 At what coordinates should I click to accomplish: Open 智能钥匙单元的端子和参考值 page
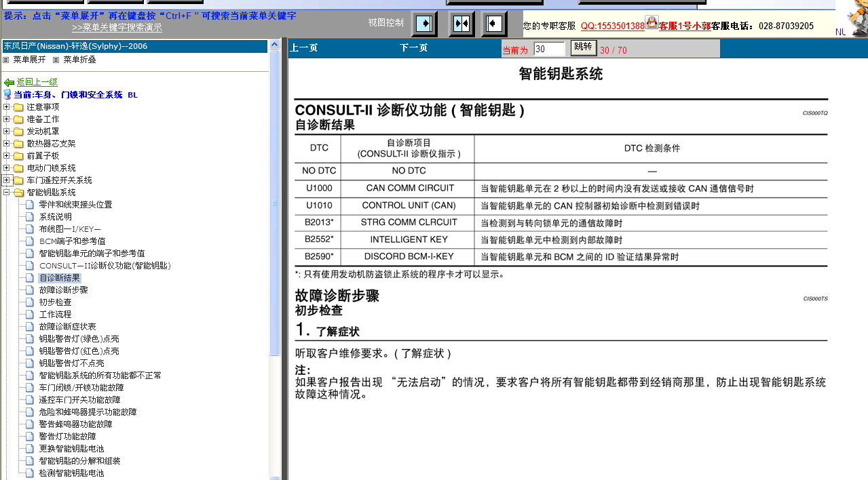[x=92, y=254]
